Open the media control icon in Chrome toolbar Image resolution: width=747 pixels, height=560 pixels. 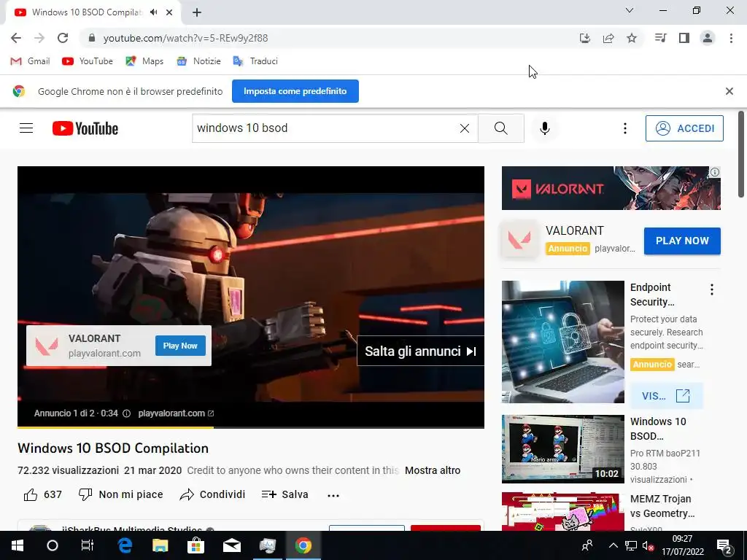coord(660,38)
